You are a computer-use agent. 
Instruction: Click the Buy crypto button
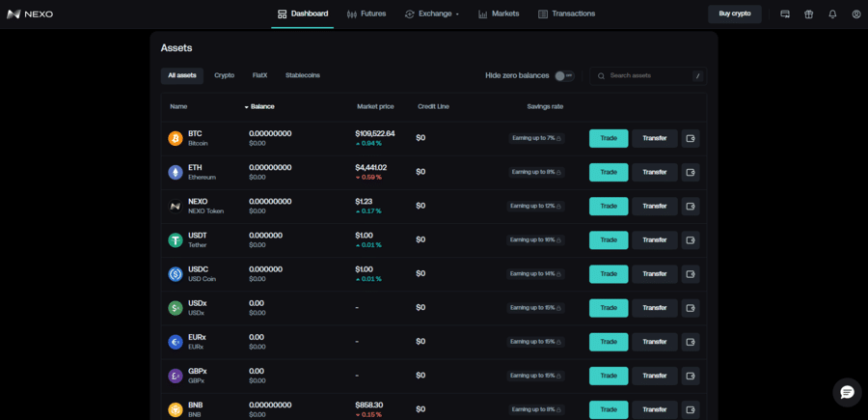(735, 14)
